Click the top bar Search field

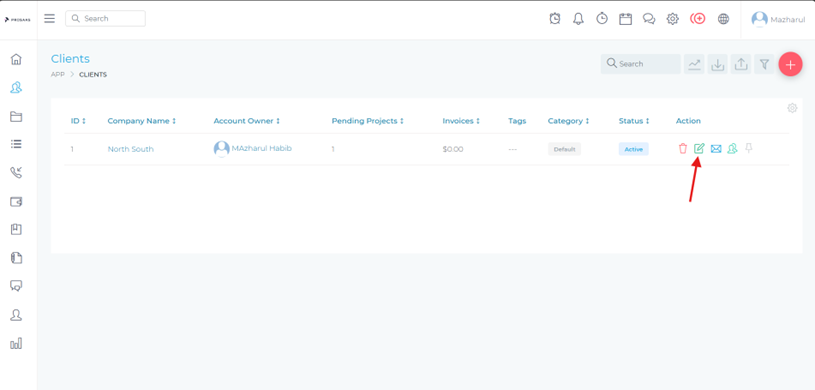click(106, 18)
